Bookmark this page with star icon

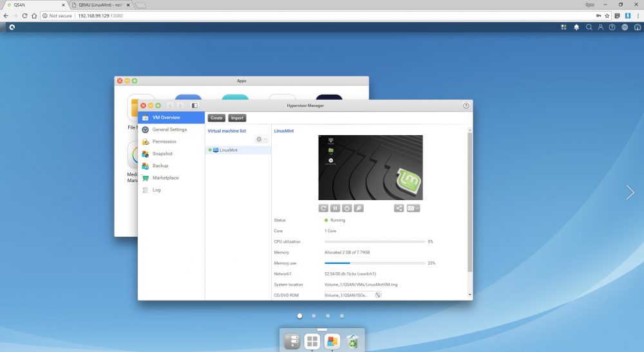click(x=607, y=15)
